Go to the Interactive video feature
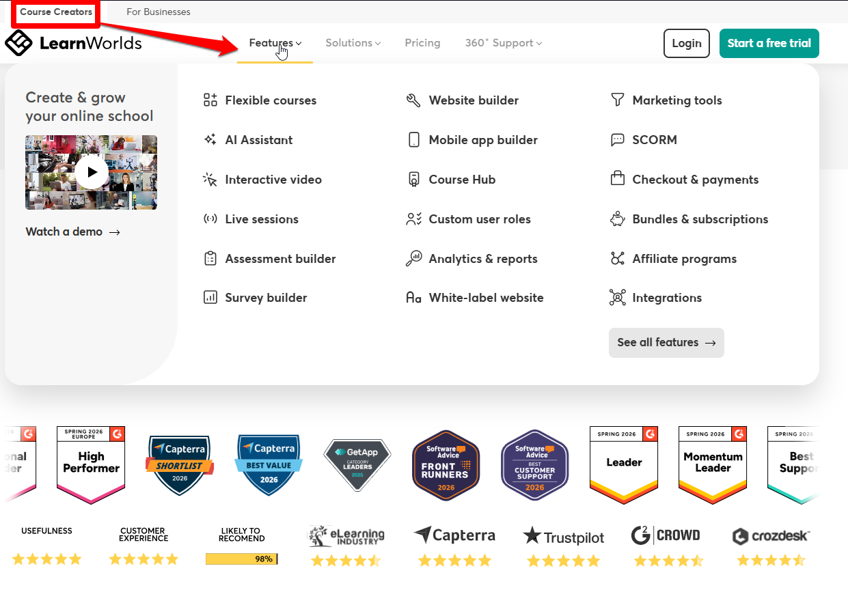The width and height of the screenshot is (848, 616). tap(273, 180)
